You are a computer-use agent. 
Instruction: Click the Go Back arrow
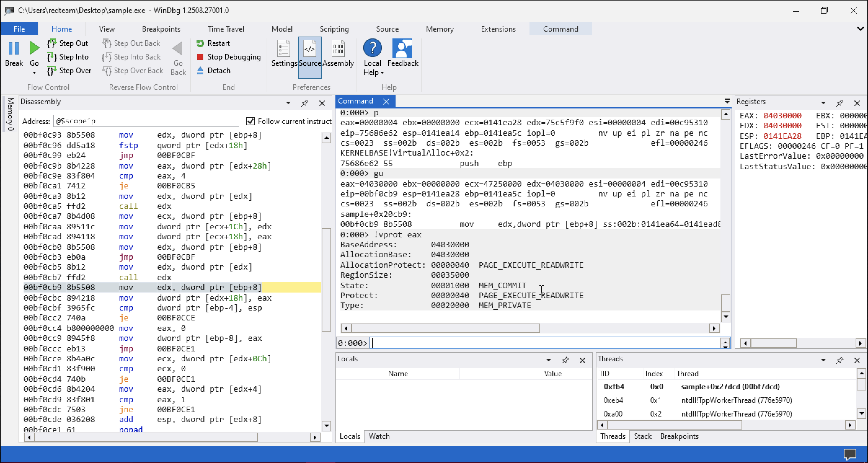click(x=178, y=49)
